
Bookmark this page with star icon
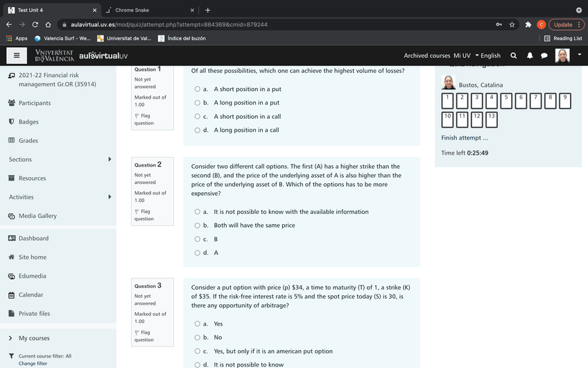pos(512,24)
